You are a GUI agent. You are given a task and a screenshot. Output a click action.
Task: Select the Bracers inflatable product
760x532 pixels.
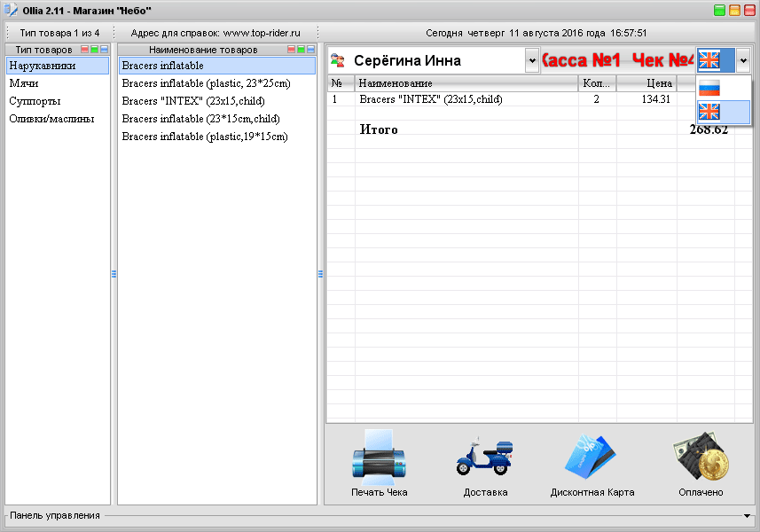coord(217,66)
